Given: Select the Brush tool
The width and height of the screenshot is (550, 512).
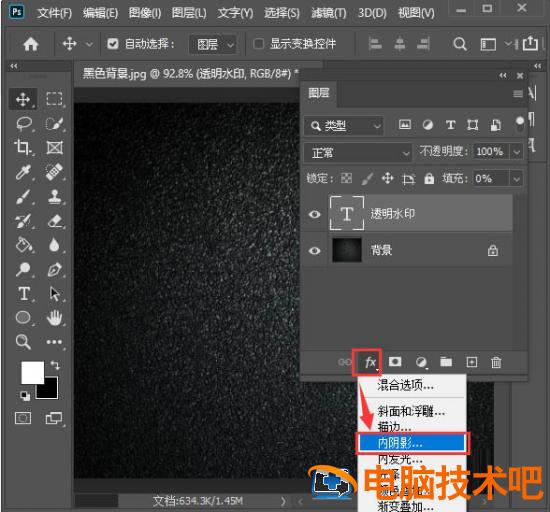Looking at the screenshot, I should [x=23, y=197].
